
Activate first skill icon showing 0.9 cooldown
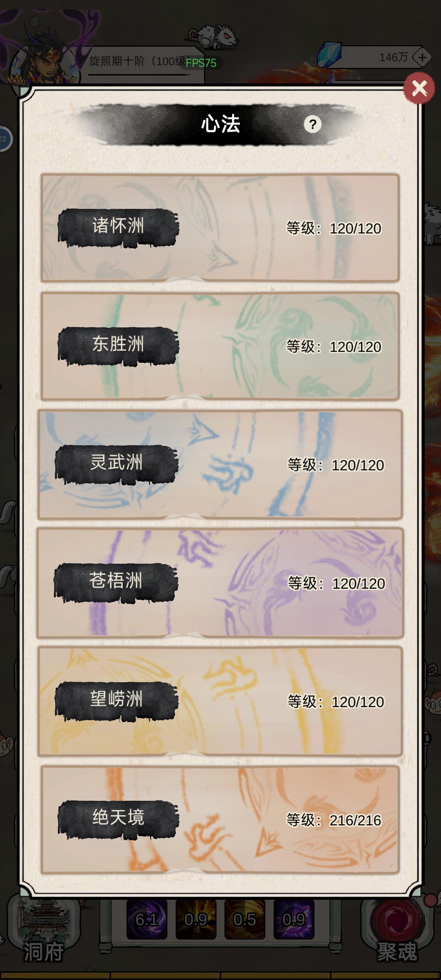[196, 920]
